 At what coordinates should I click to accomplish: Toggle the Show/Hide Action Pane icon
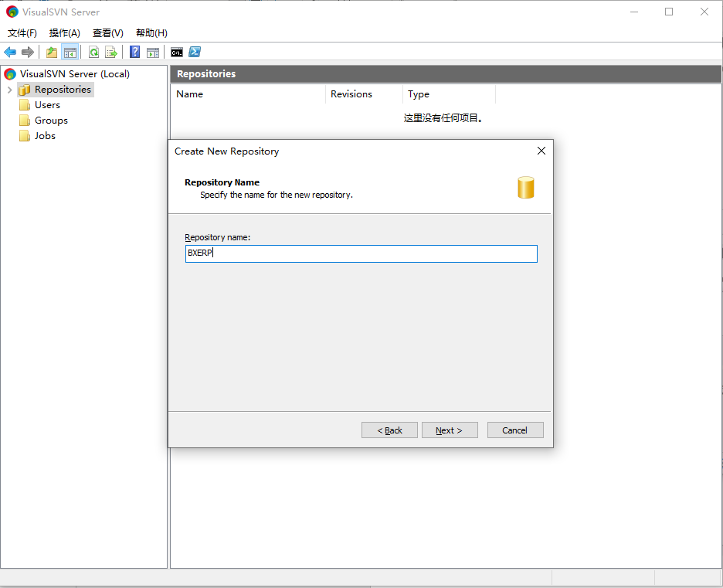[x=153, y=52]
